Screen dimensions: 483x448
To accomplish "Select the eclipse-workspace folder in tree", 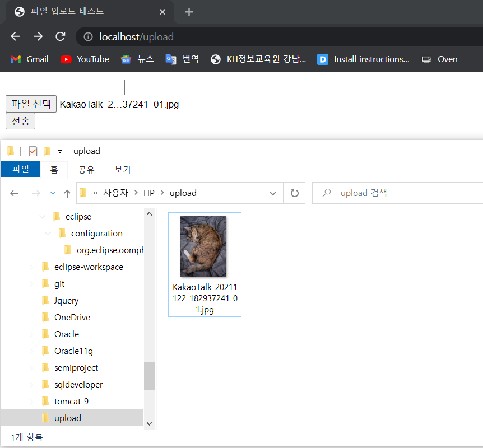I will [x=89, y=267].
